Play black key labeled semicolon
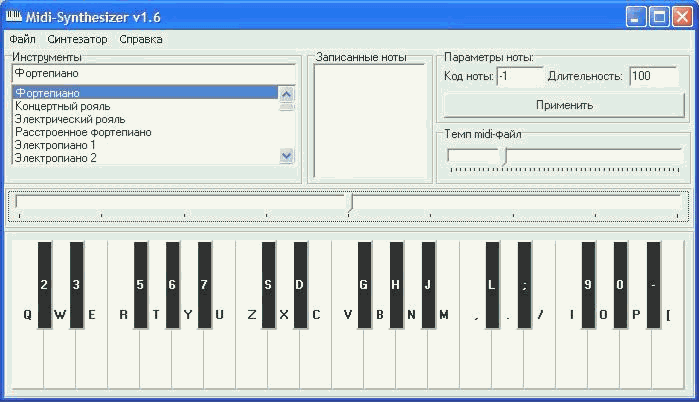699x402 pixels. (x=525, y=285)
